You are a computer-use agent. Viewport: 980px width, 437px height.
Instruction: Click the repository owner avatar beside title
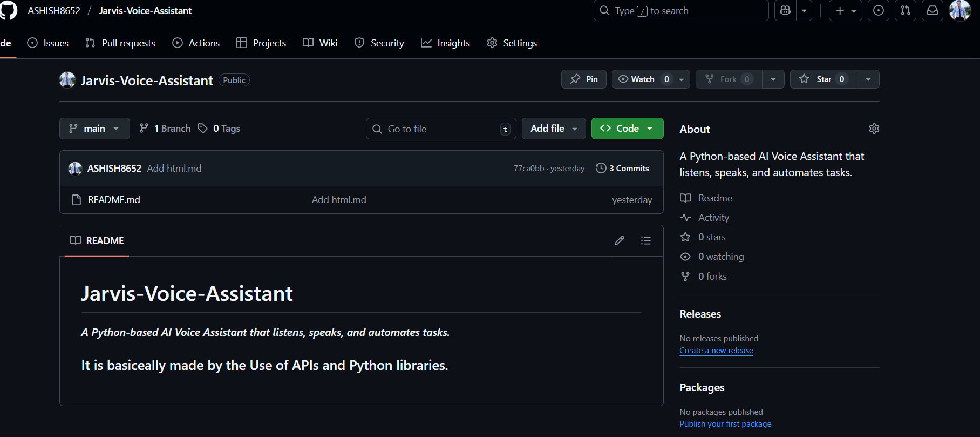[x=67, y=80]
